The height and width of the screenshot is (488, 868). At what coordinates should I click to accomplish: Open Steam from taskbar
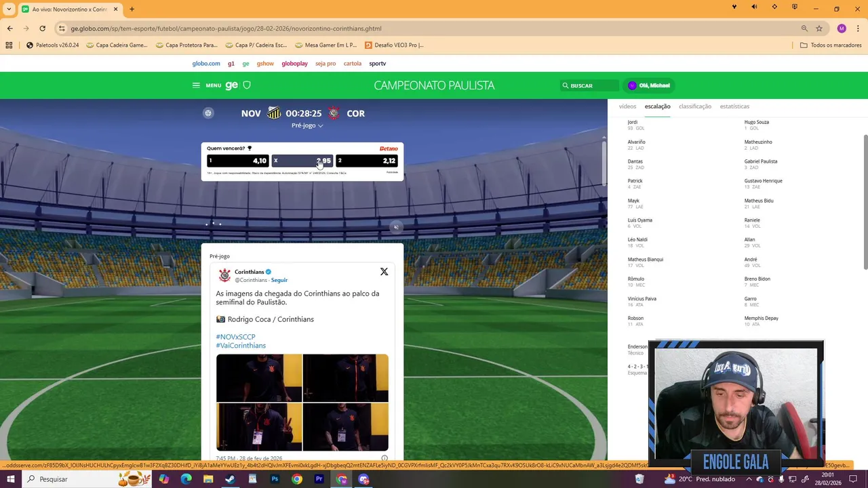230,479
